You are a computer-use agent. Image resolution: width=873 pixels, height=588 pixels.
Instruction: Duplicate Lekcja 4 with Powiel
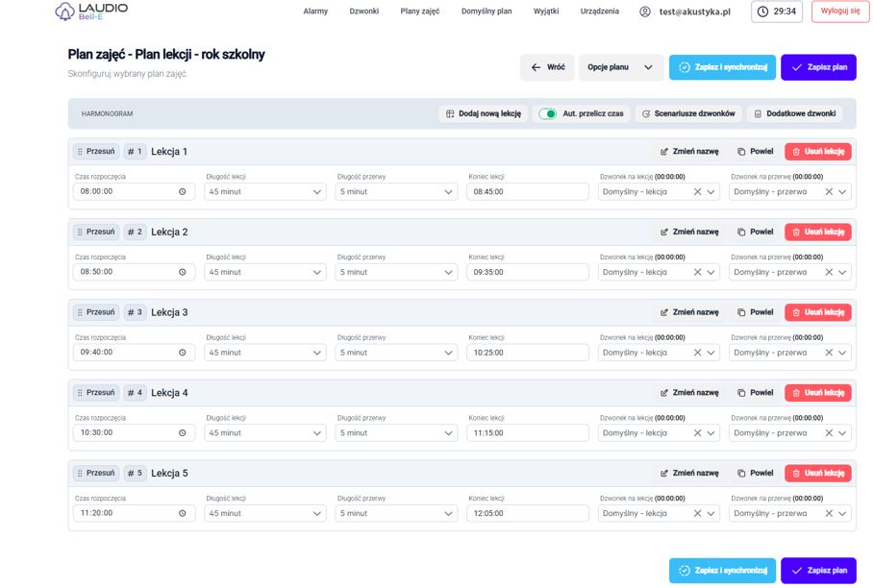[x=755, y=393]
